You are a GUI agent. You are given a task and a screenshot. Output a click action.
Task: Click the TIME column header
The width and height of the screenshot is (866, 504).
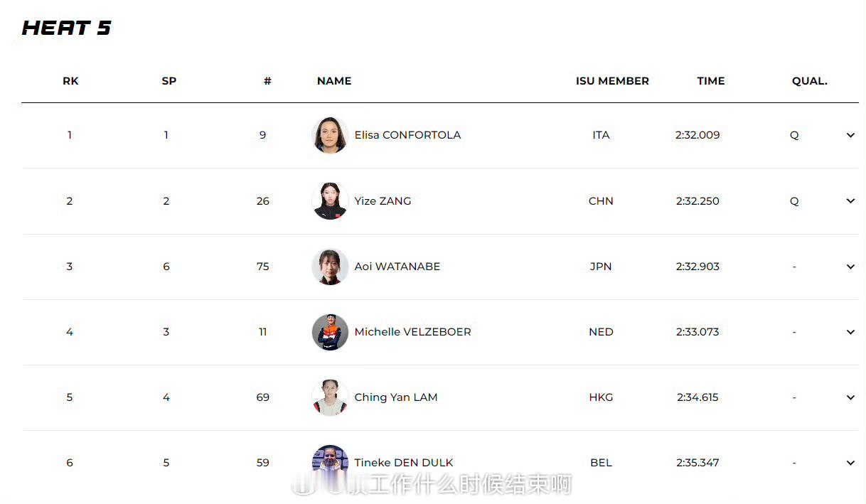point(710,81)
